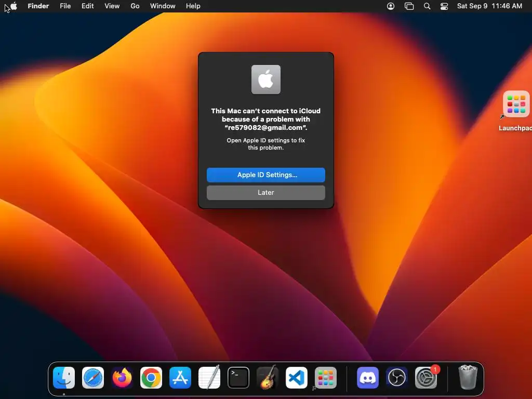Screen dimensions: 532x399
Task: Launch Firefox from the Dock
Action: 122,378
